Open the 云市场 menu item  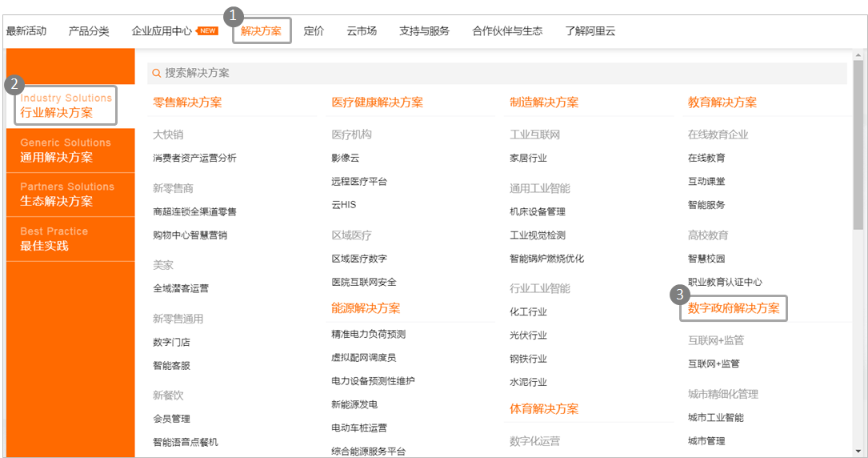(362, 31)
